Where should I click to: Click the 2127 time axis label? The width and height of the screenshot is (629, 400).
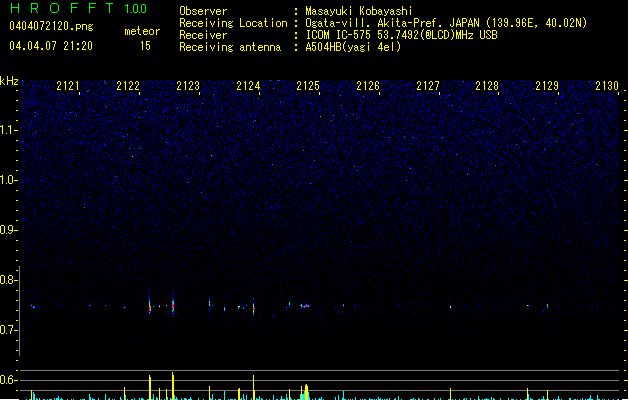tap(428, 86)
